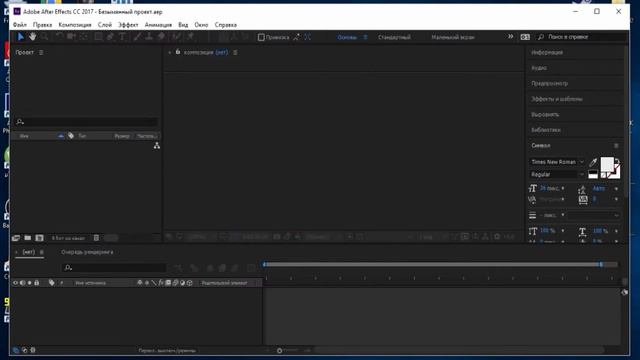Toggle solo column header in timeline

(x=29, y=282)
